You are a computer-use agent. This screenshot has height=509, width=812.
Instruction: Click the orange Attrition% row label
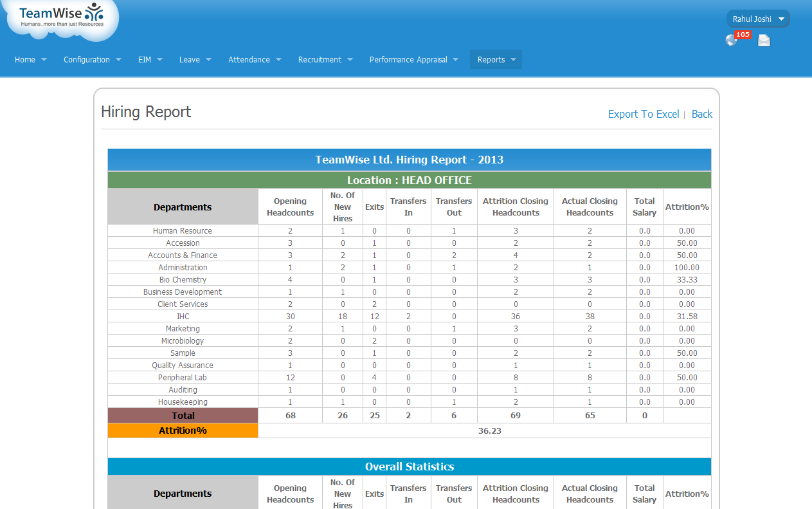(x=183, y=430)
